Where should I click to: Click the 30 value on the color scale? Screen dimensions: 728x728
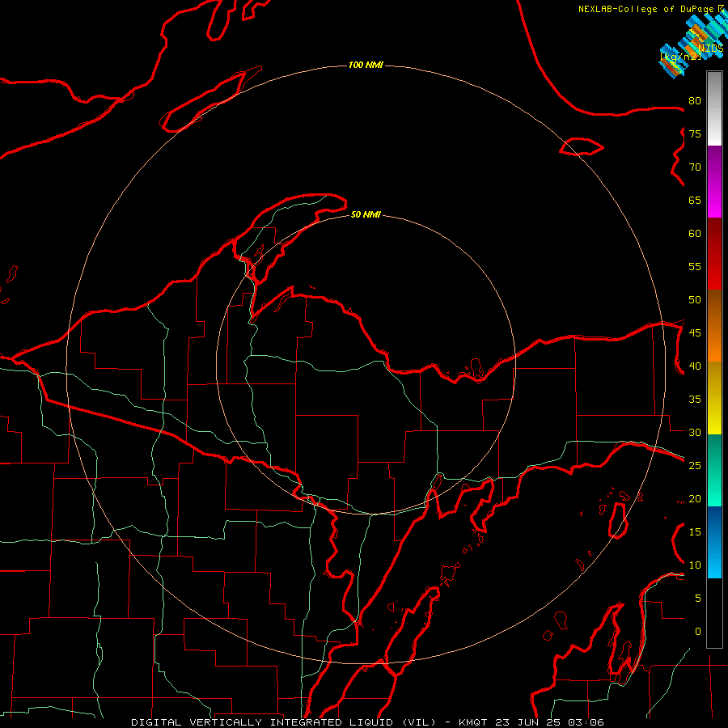pyautogui.click(x=695, y=432)
